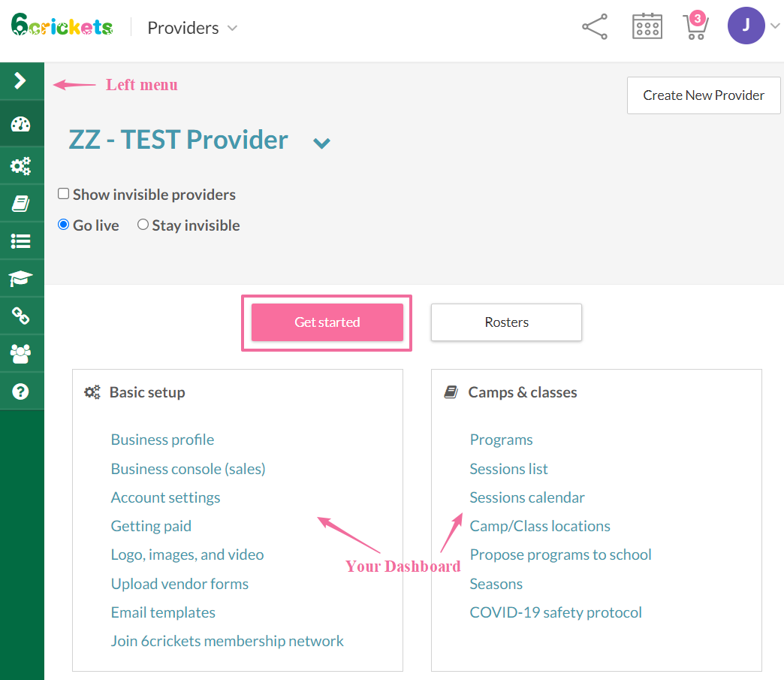Open the shopping cart with 3 items
This screenshot has width=784, height=680.
(x=695, y=27)
